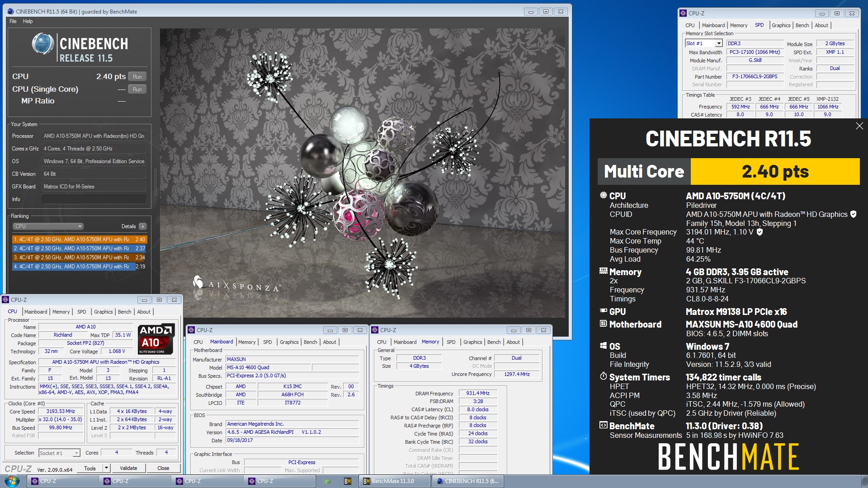
Task: Click the GFX Board Matrox ICD field
Action: (94, 187)
